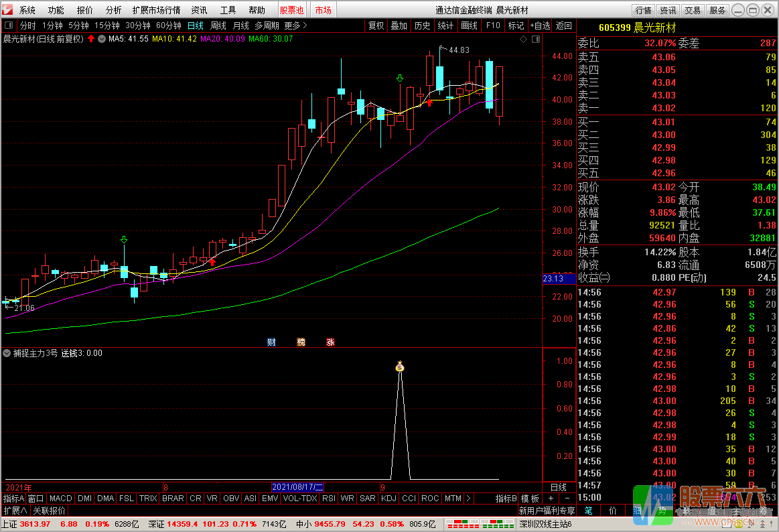This screenshot has height=532, width=779.
Task: Switch to the 30分钟 chart period
Action: (137, 25)
